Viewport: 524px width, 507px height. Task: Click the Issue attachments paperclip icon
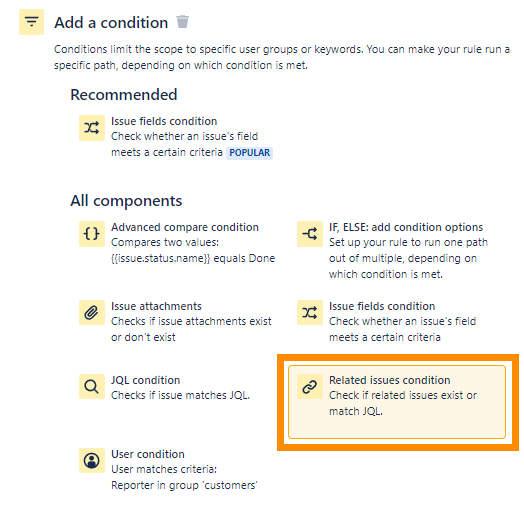point(92,312)
